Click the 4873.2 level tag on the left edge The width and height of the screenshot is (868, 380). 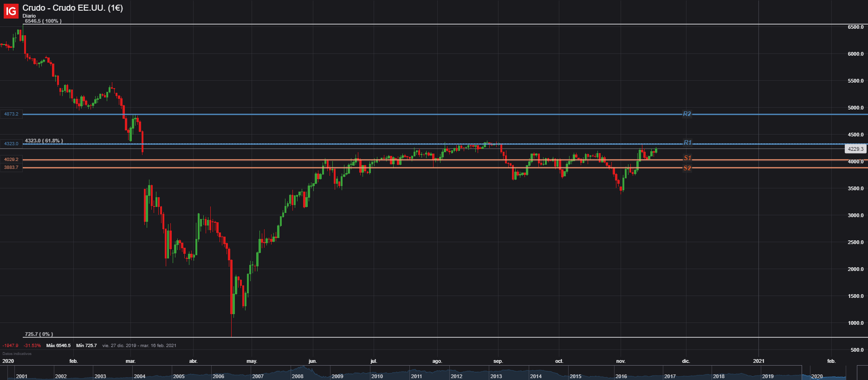pyautogui.click(x=11, y=114)
